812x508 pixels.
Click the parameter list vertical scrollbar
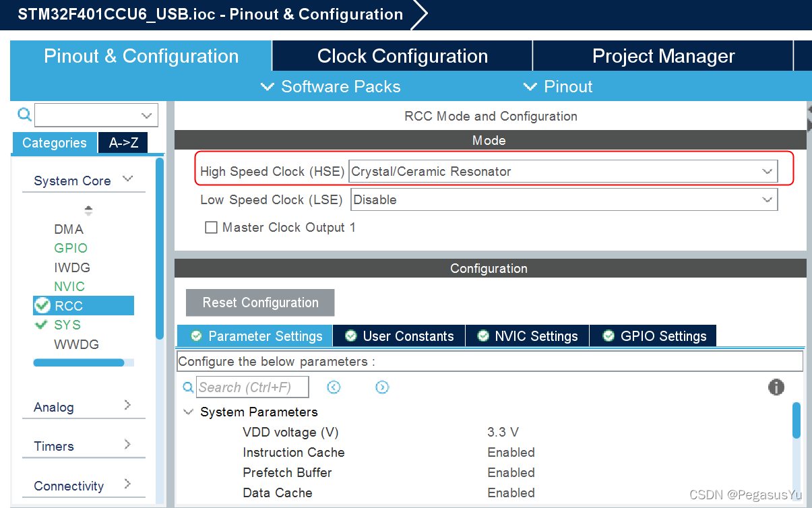point(797,420)
